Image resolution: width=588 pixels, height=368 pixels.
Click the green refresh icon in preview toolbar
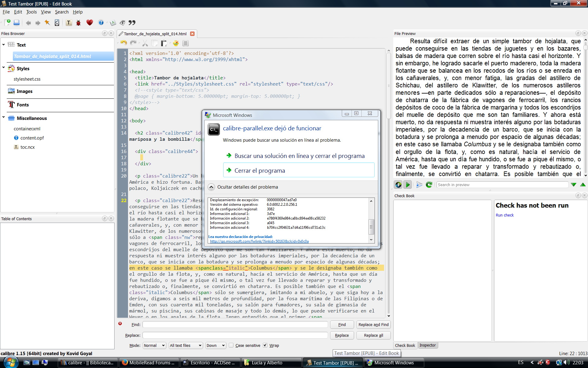click(429, 185)
